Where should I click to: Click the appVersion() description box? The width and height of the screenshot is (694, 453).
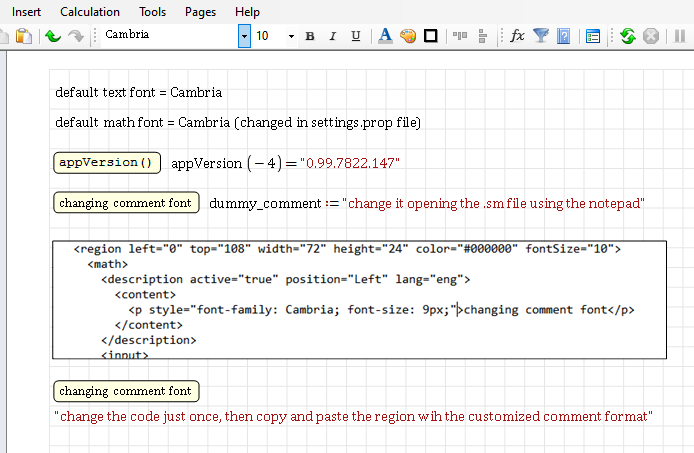(107, 162)
